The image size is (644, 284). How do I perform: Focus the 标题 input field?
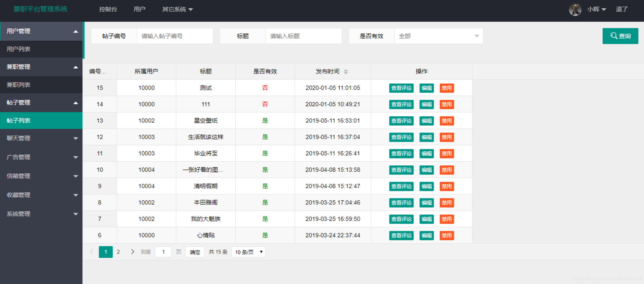(304, 36)
